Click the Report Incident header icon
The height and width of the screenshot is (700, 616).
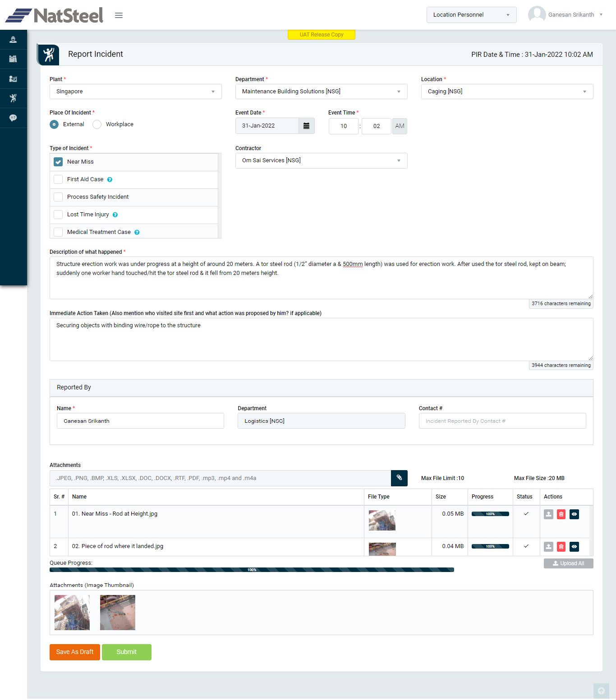point(49,55)
